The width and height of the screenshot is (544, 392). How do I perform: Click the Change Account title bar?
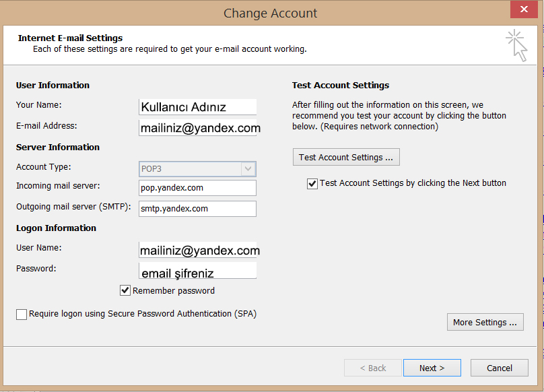tap(270, 13)
